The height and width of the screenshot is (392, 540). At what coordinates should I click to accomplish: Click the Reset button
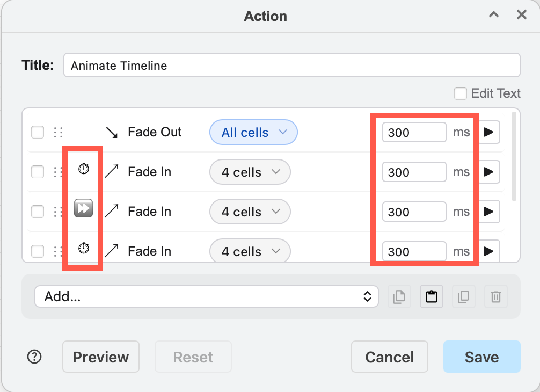[x=193, y=357]
